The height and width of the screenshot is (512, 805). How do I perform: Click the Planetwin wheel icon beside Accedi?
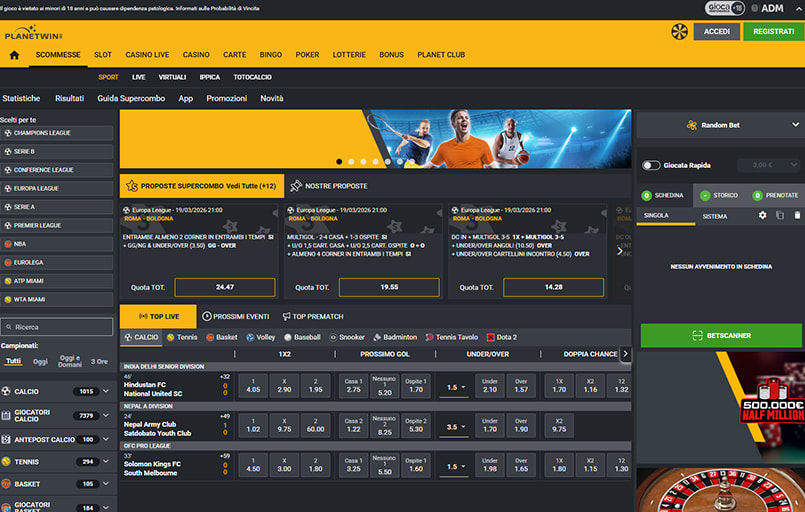(679, 32)
